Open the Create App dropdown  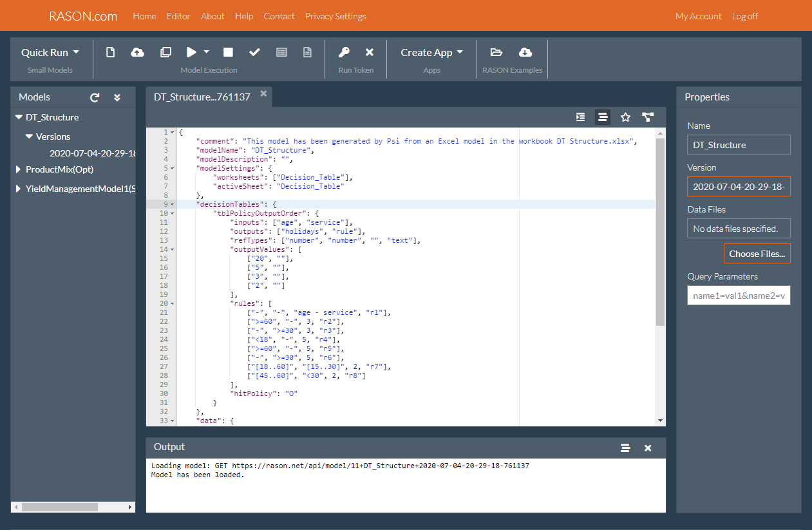point(431,52)
